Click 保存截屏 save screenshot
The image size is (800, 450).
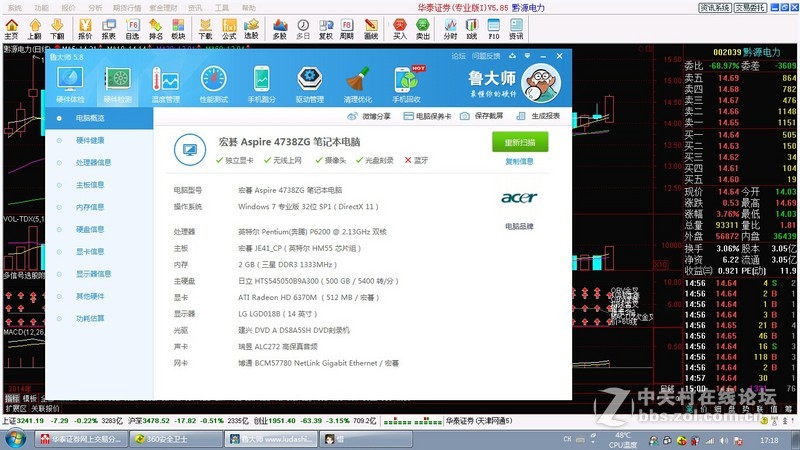point(482,116)
